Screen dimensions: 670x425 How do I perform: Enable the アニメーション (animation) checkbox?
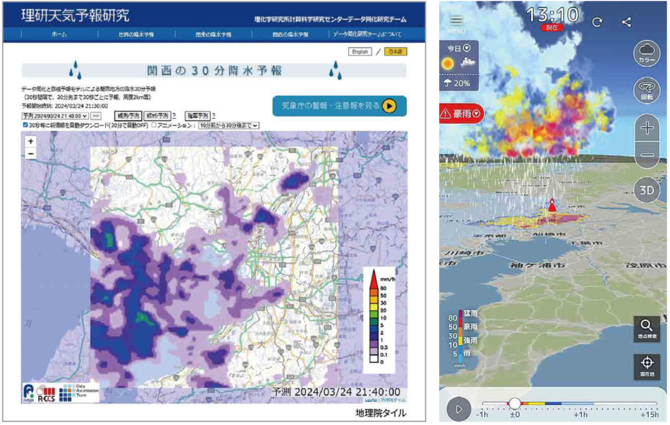[154, 125]
